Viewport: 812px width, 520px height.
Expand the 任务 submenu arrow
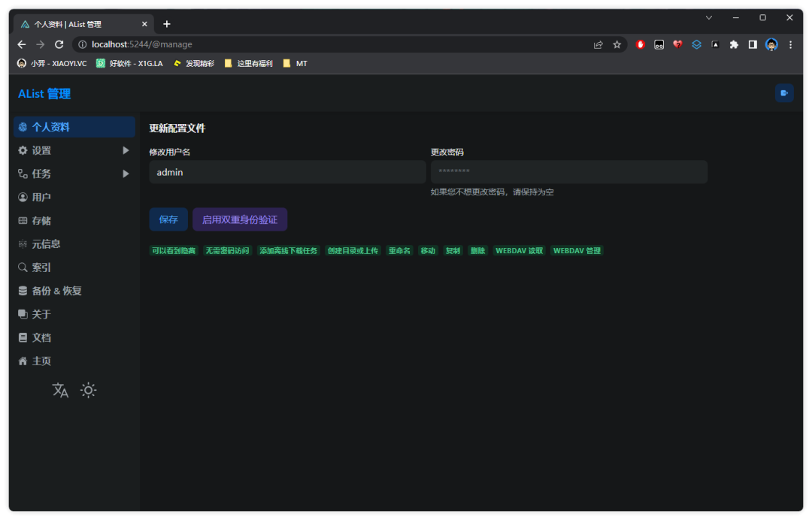click(126, 174)
